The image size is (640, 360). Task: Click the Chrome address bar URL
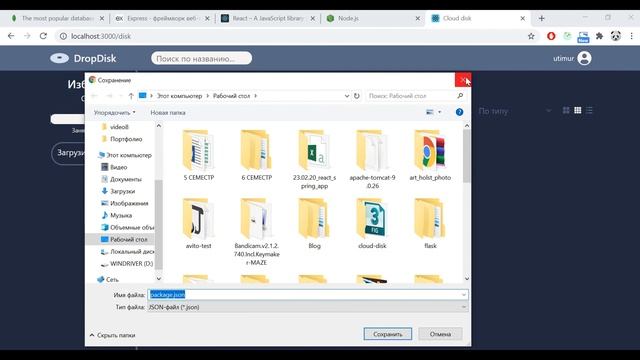101,36
